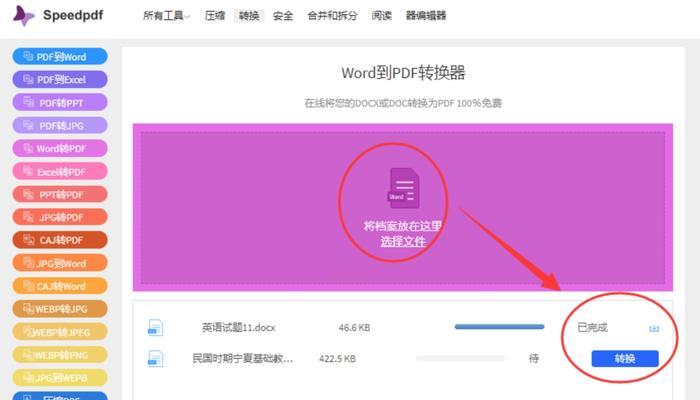Screen dimensions: 700x400
Task: Open the 压缩 menu item
Action: pos(215,16)
